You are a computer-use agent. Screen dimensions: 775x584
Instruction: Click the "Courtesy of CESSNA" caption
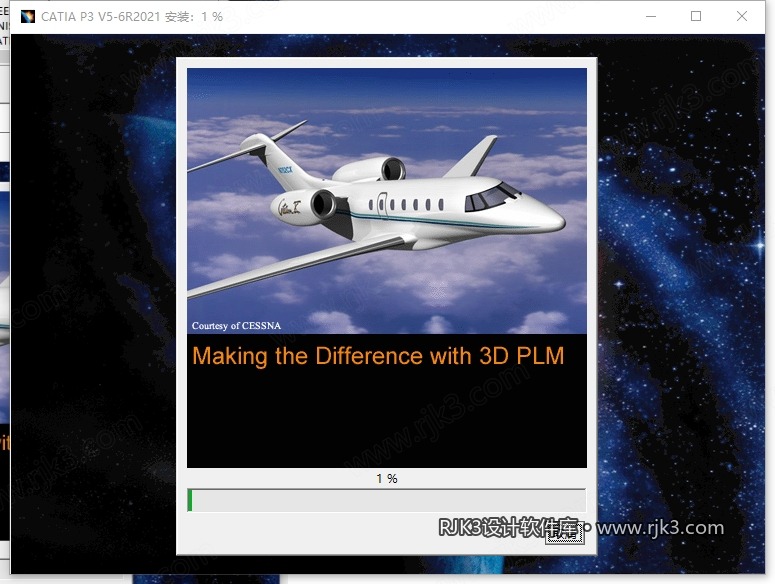pyautogui.click(x=236, y=326)
